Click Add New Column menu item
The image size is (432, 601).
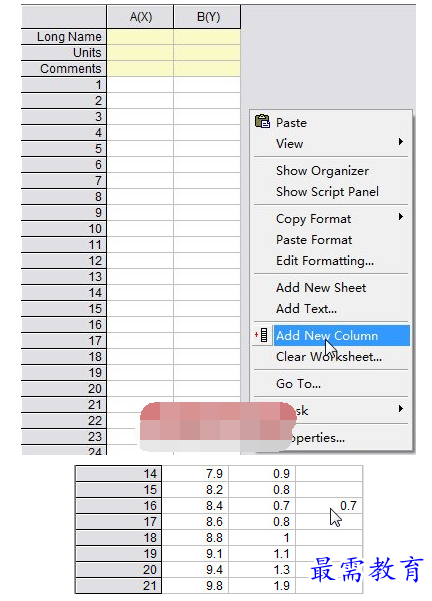[x=342, y=336]
